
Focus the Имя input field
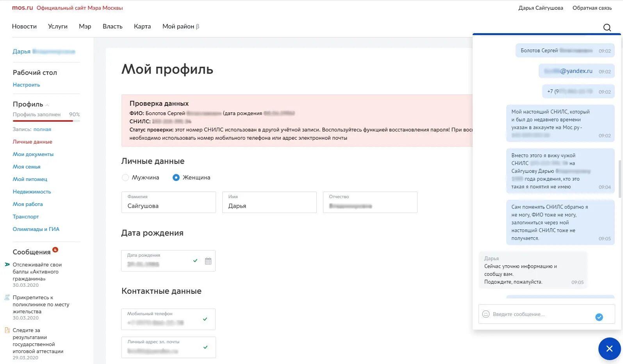click(x=270, y=202)
